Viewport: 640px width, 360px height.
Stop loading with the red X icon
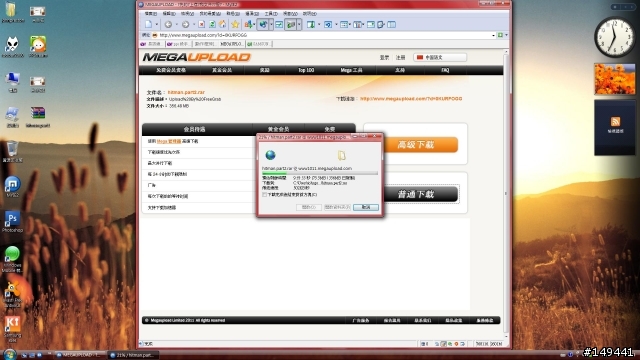[202, 25]
